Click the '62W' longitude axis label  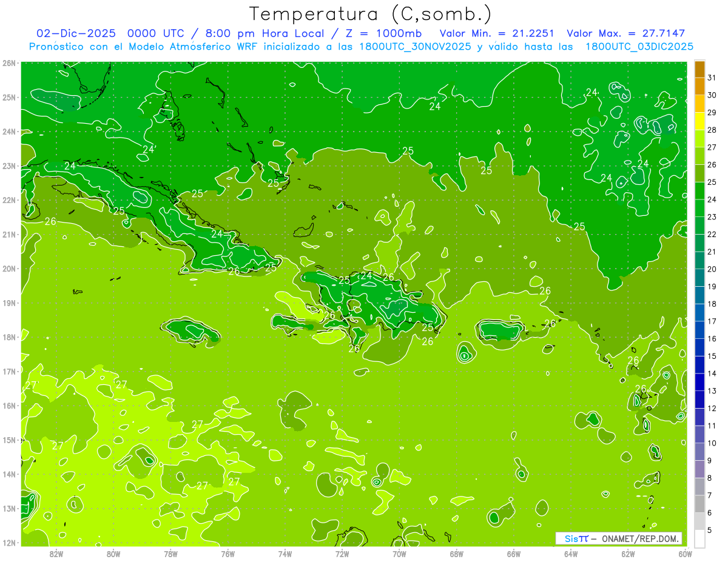coord(628,553)
